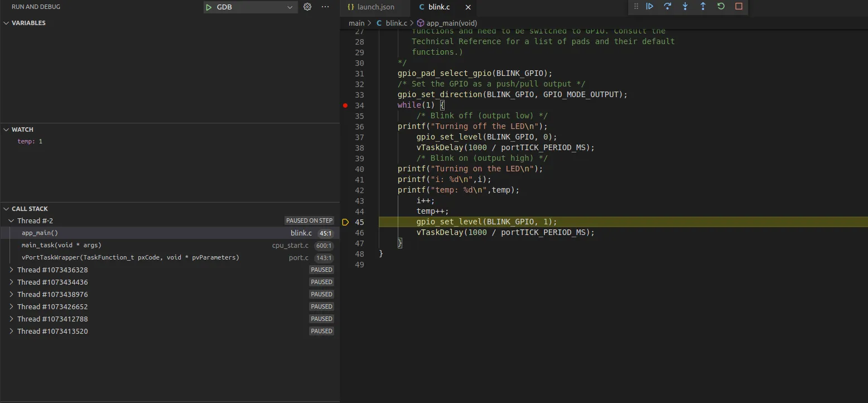The width and height of the screenshot is (868, 403).
Task: Restart the debug session
Action: [721, 7]
